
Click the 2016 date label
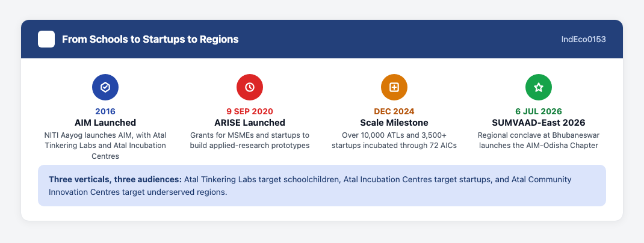[x=105, y=111]
